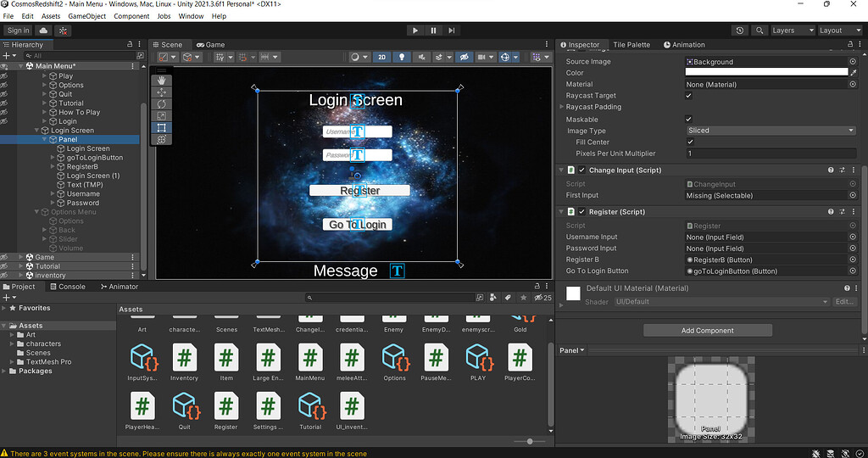Viewport: 868px width, 458px height.
Task: Open the Layers dropdown in top toolbar
Action: [793, 31]
